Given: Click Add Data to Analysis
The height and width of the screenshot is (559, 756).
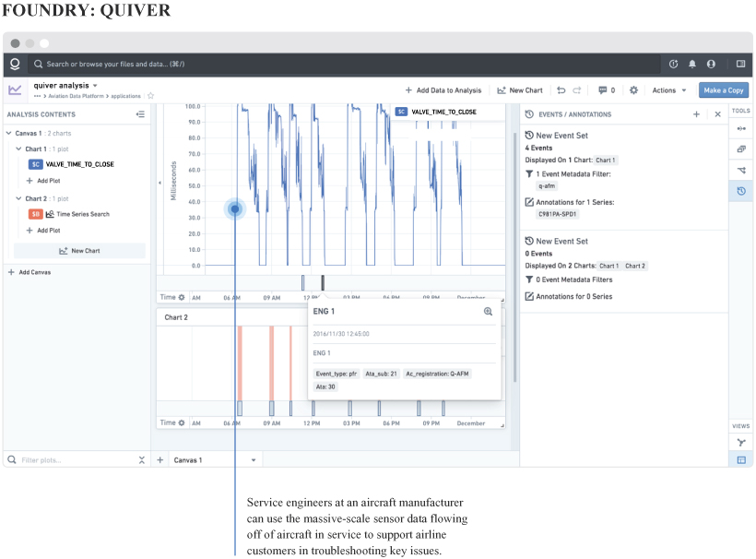Looking at the screenshot, I should click(443, 90).
